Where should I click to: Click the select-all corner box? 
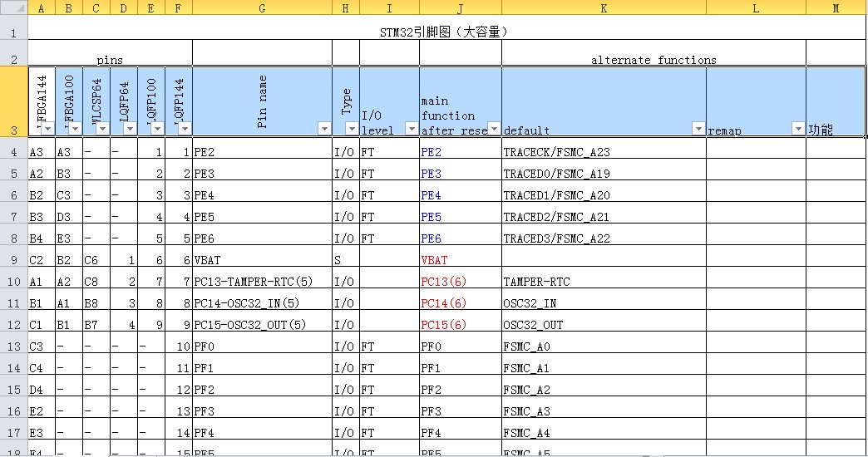click(x=14, y=7)
